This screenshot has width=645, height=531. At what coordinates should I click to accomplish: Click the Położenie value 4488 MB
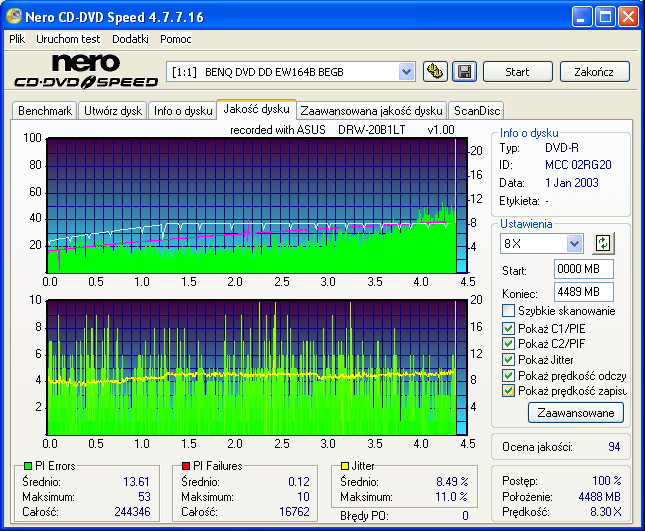click(x=599, y=497)
